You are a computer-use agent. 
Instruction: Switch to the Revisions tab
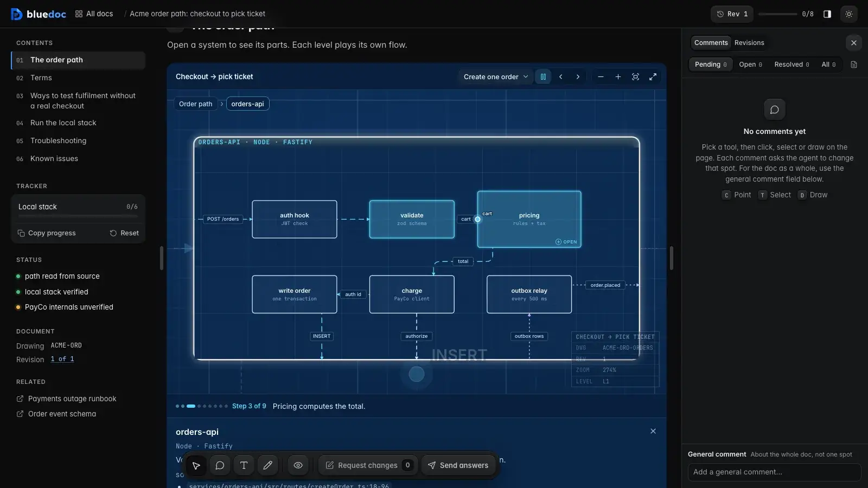[749, 43]
